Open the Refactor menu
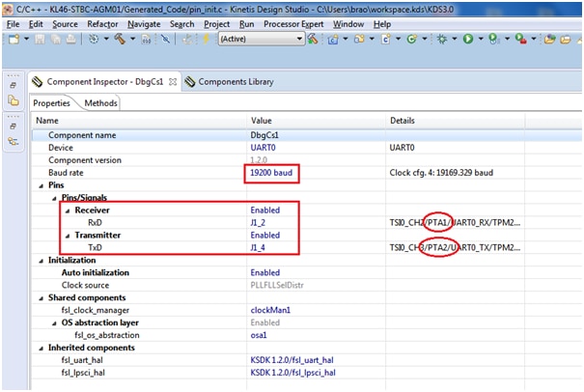Screen dimensions: 584x392 click(x=102, y=23)
